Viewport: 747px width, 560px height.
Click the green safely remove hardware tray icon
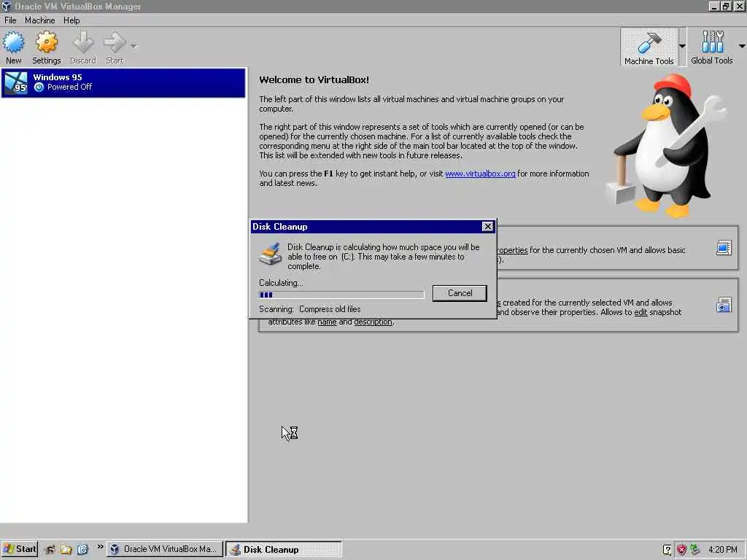694,550
